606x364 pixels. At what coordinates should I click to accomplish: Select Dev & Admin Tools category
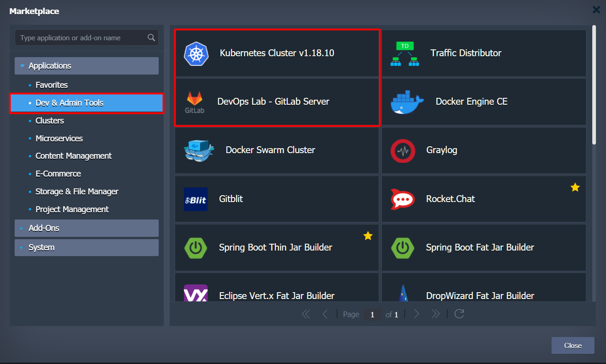[x=86, y=103]
